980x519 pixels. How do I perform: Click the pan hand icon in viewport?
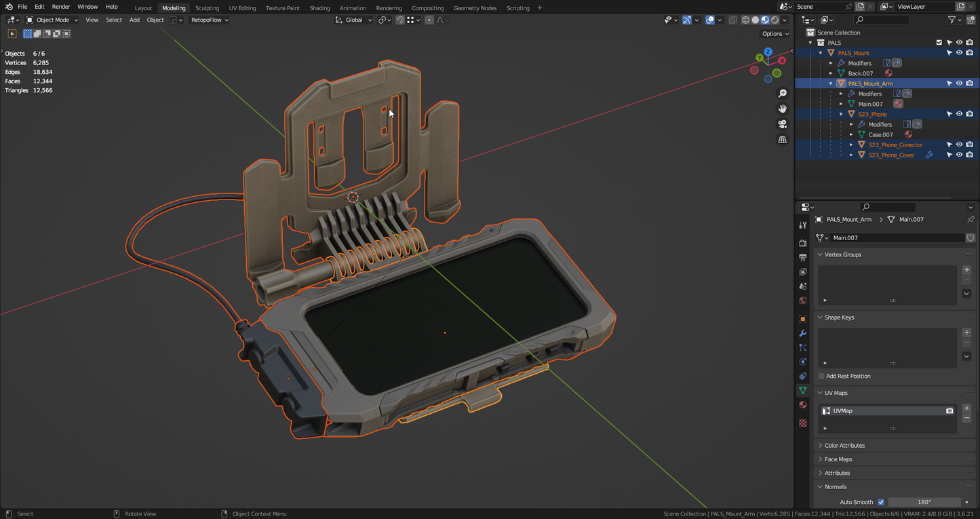click(x=782, y=109)
